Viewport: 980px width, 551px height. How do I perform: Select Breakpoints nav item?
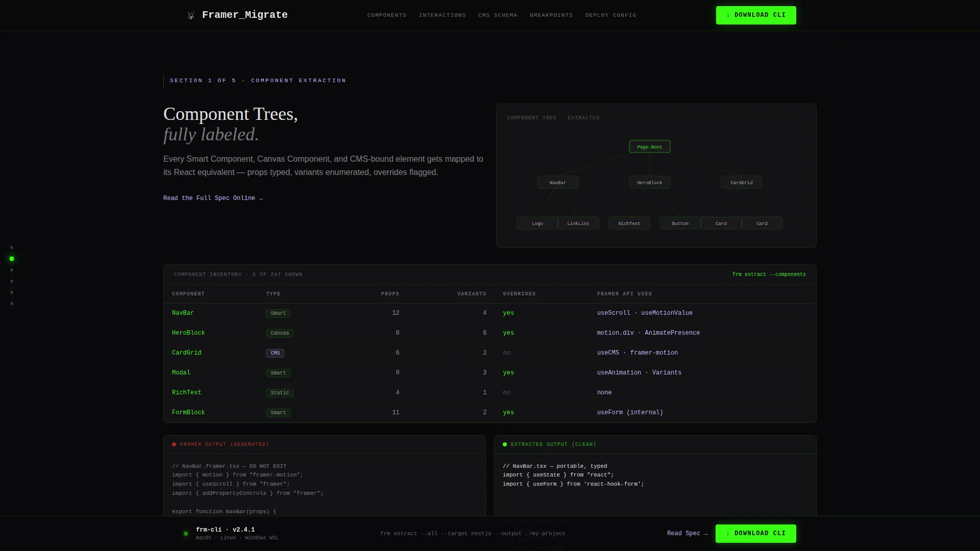tap(551, 15)
